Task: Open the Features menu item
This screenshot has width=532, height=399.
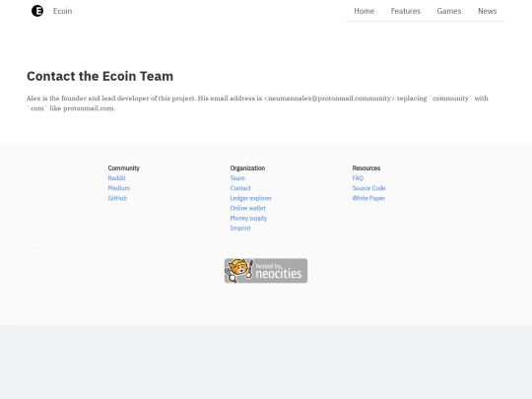Action: click(406, 11)
